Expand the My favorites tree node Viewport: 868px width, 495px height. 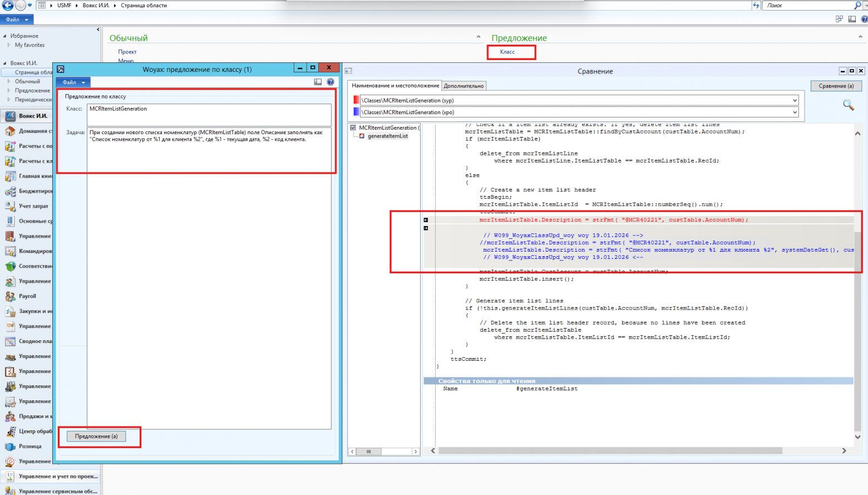(9, 45)
